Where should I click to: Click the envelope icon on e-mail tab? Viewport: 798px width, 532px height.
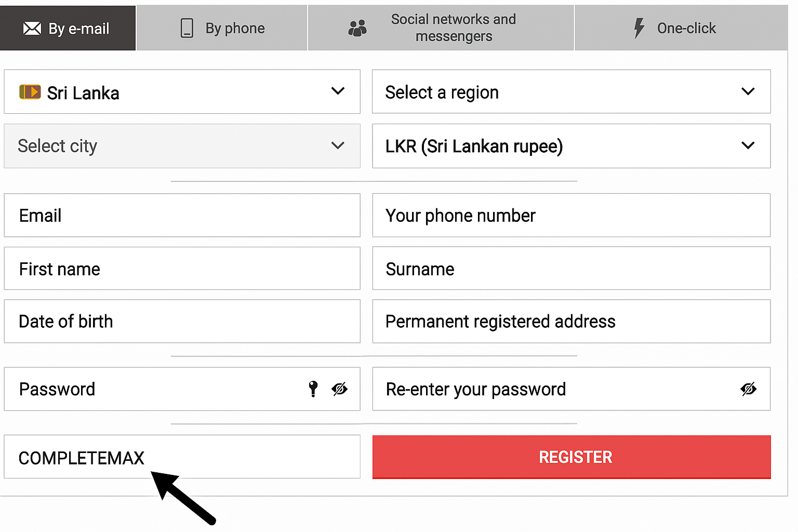32,29
